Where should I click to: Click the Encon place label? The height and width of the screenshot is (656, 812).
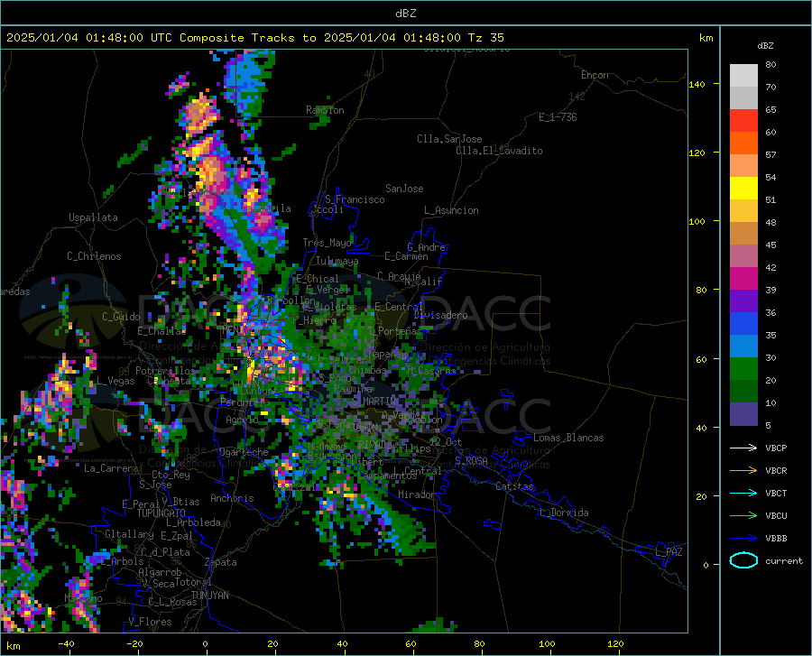(595, 75)
